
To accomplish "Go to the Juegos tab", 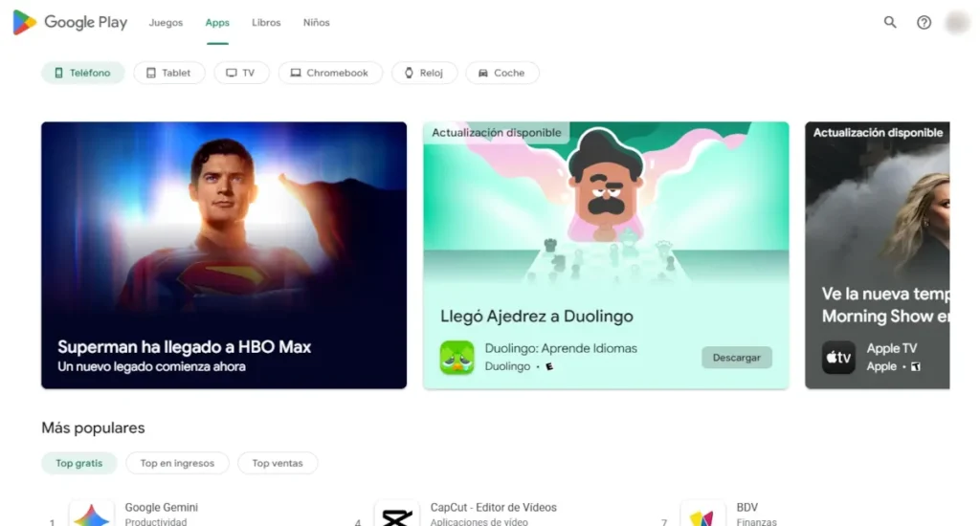I will [166, 23].
